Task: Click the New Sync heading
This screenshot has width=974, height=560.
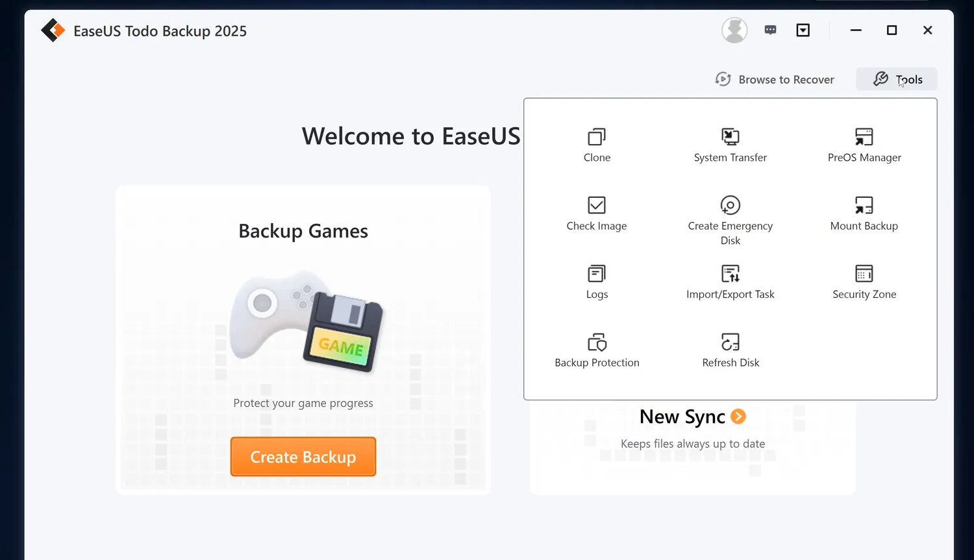Action: pos(682,417)
